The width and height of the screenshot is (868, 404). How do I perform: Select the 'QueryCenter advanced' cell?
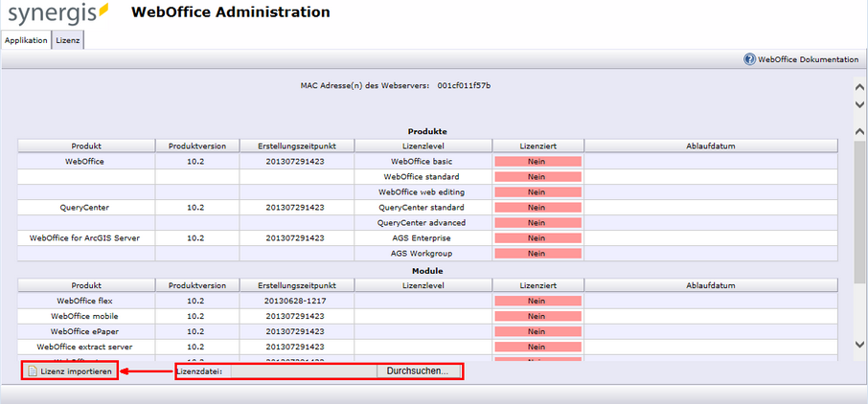coord(423,222)
